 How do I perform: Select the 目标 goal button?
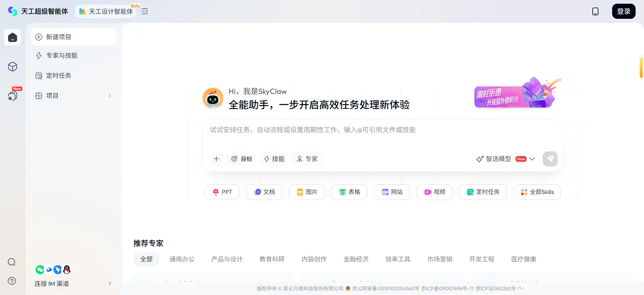(x=242, y=159)
